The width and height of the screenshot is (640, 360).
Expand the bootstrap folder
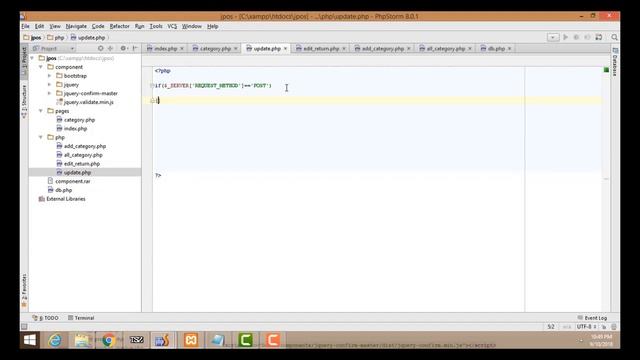point(49,76)
